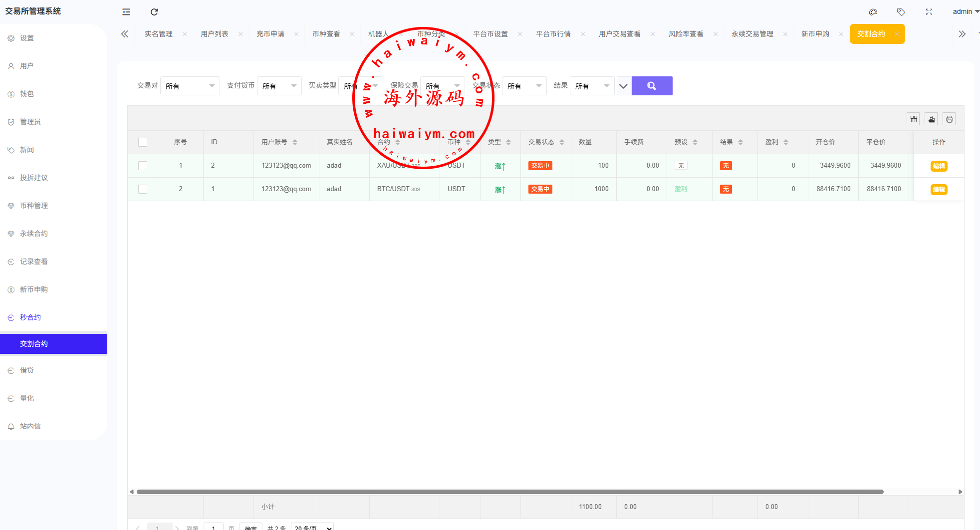Switch to the 用户列表 tab
This screenshot has height=530, width=980.
pyautogui.click(x=215, y=34)
